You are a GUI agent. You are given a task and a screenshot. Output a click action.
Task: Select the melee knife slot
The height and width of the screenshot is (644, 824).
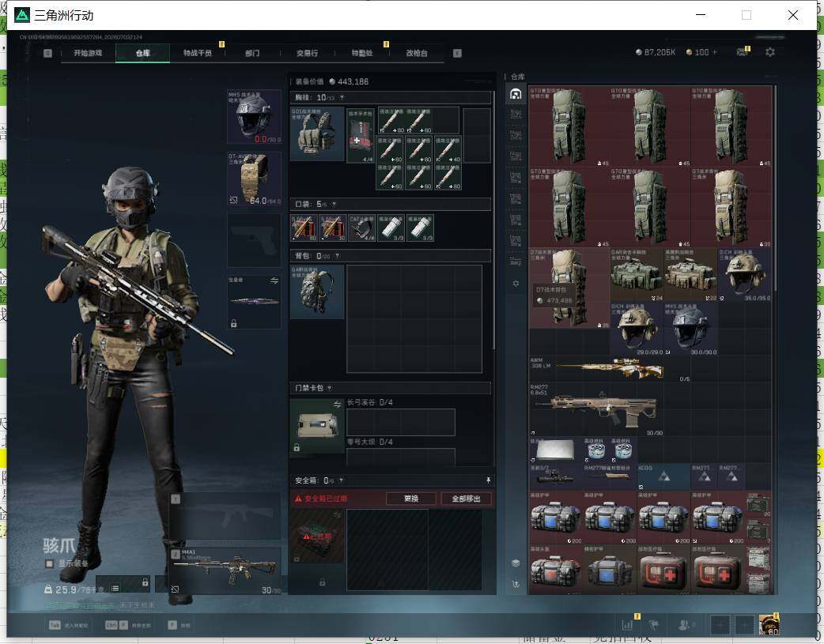click(254, 302)
